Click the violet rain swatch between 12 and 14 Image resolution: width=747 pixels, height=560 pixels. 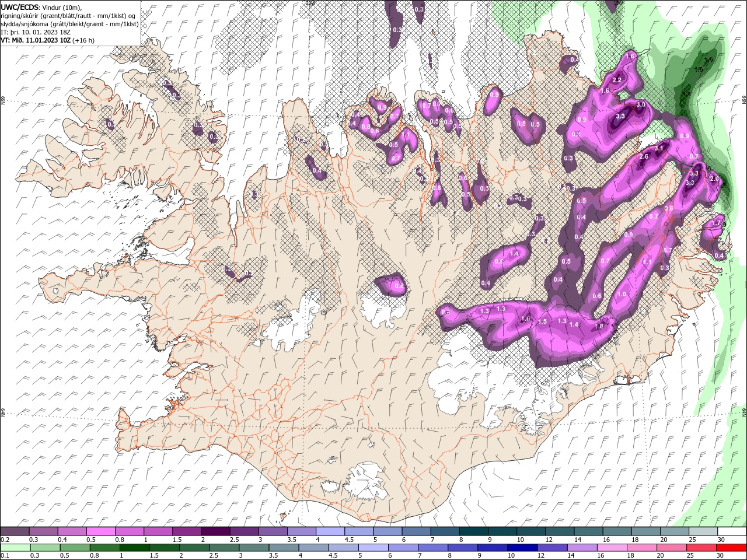(553, 548)
